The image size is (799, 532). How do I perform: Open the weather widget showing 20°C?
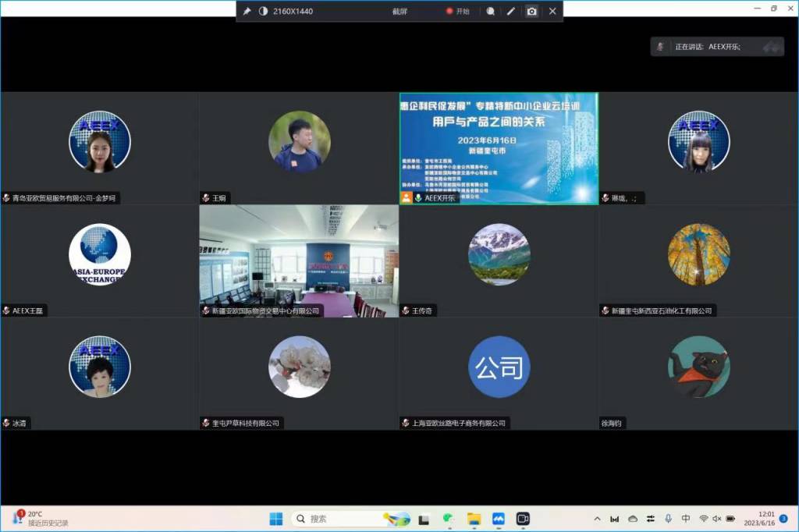[39, 518]
